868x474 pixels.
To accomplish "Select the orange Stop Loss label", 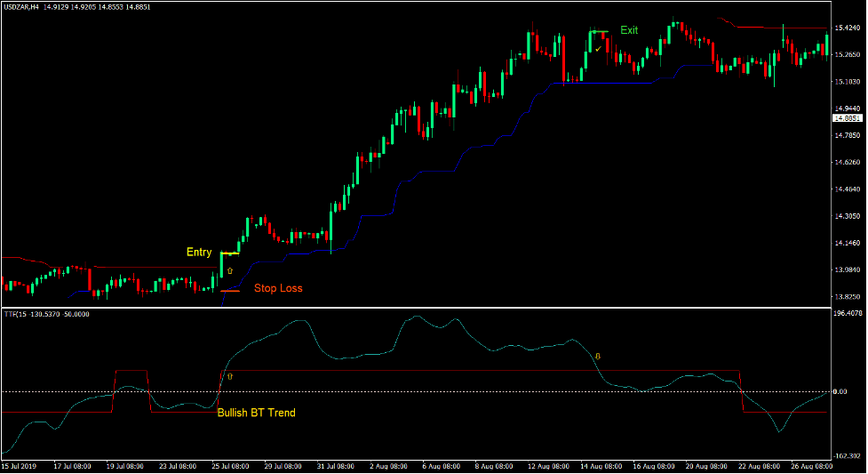I will click(x=278, y=288).
